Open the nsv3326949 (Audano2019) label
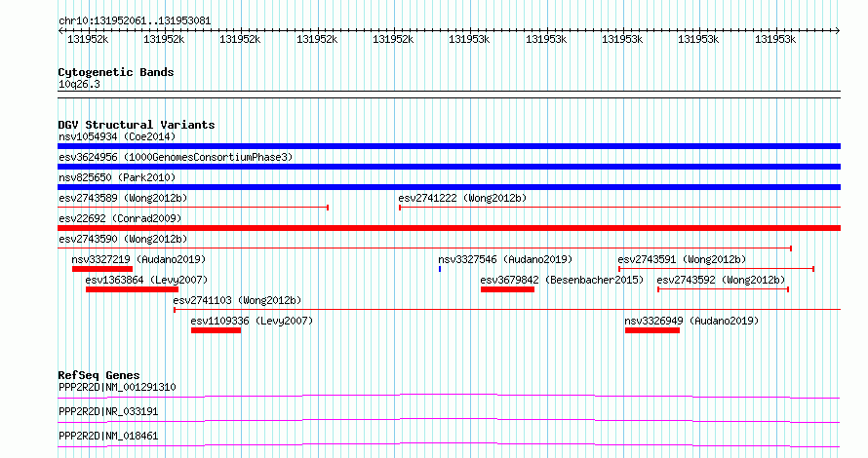 pyautogui.click(x=691, y=321)
